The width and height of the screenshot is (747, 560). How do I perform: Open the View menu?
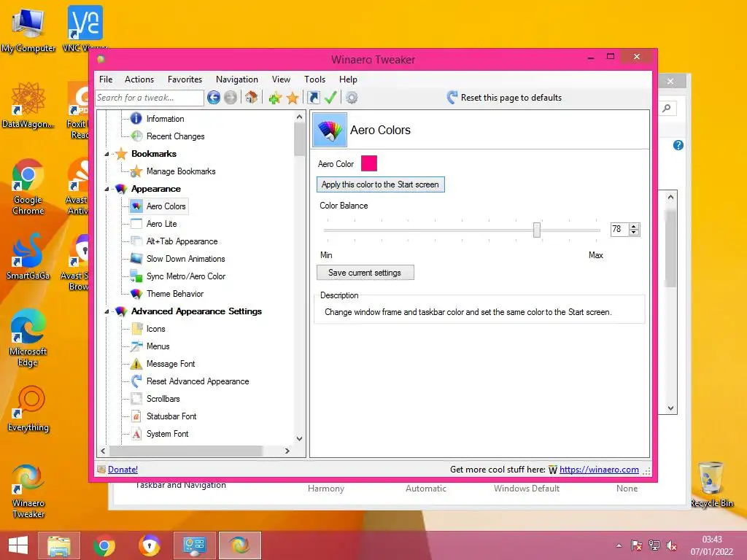coord(281,79)
